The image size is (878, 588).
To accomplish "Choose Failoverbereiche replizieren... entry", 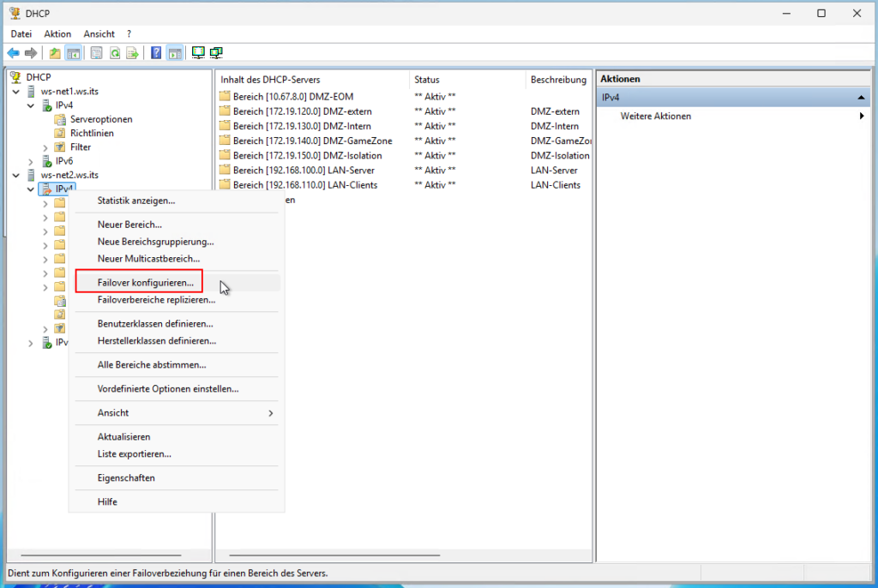I will click(x=177, y=300).
